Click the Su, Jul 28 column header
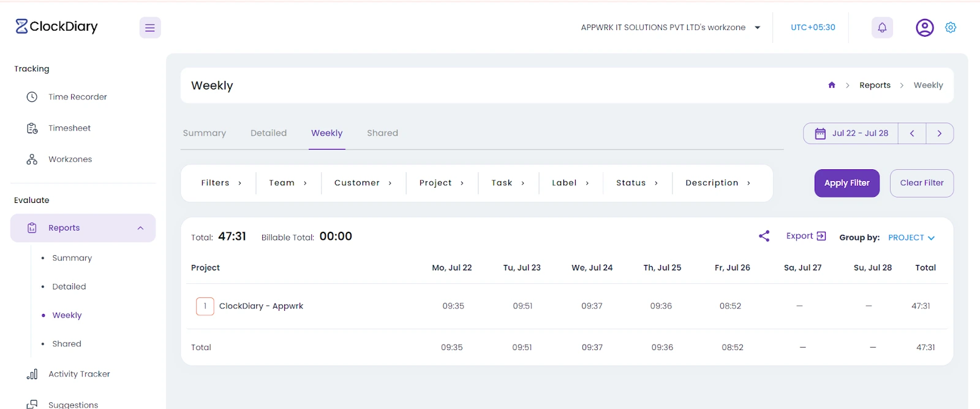This screenshot has width=980, height=409. [x=873, y=268]
